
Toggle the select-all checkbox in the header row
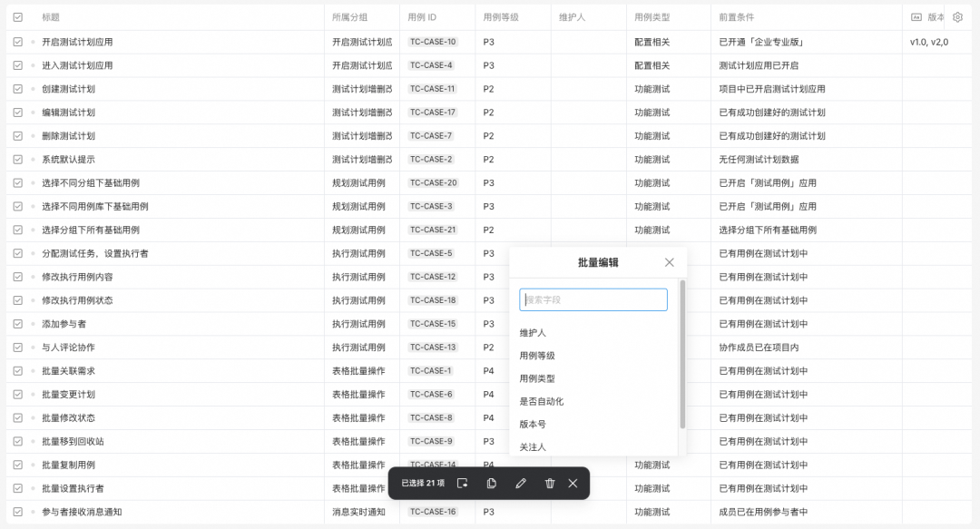[18, 17]
